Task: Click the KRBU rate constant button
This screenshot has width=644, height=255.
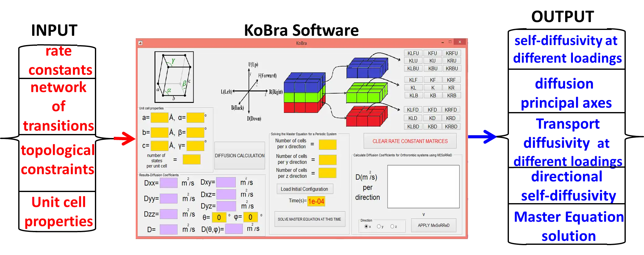Action: tap(452, 69)
